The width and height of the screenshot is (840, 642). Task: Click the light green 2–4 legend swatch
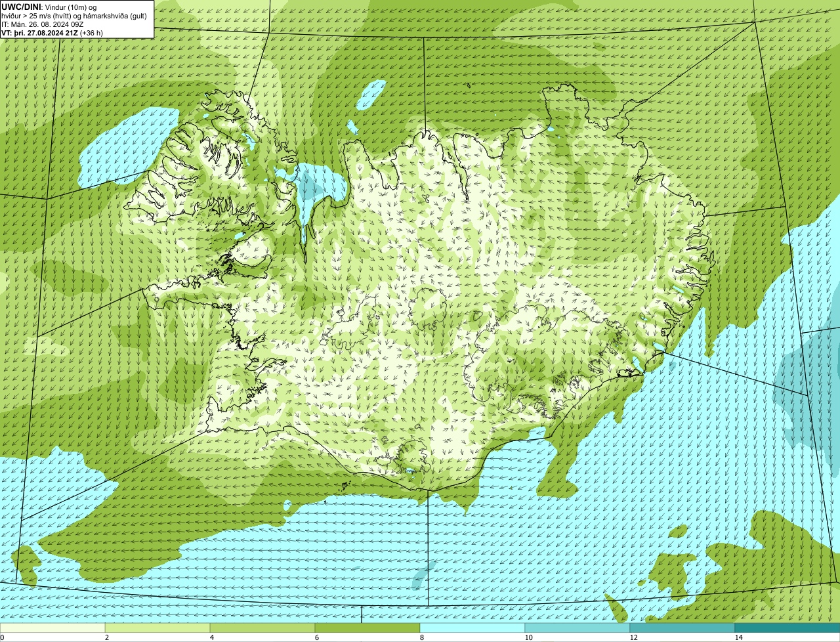157,628
